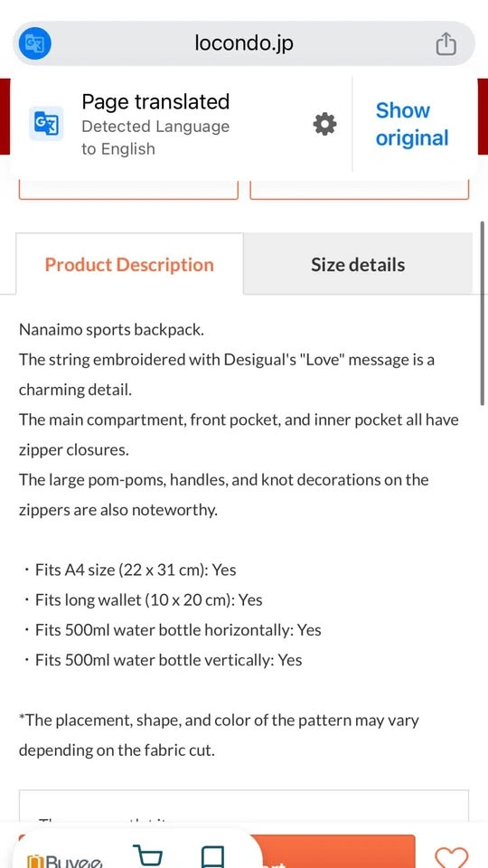Tap the right outlined box above tabs
This screenshot has width=488, height=868.
tap(360, 189)
